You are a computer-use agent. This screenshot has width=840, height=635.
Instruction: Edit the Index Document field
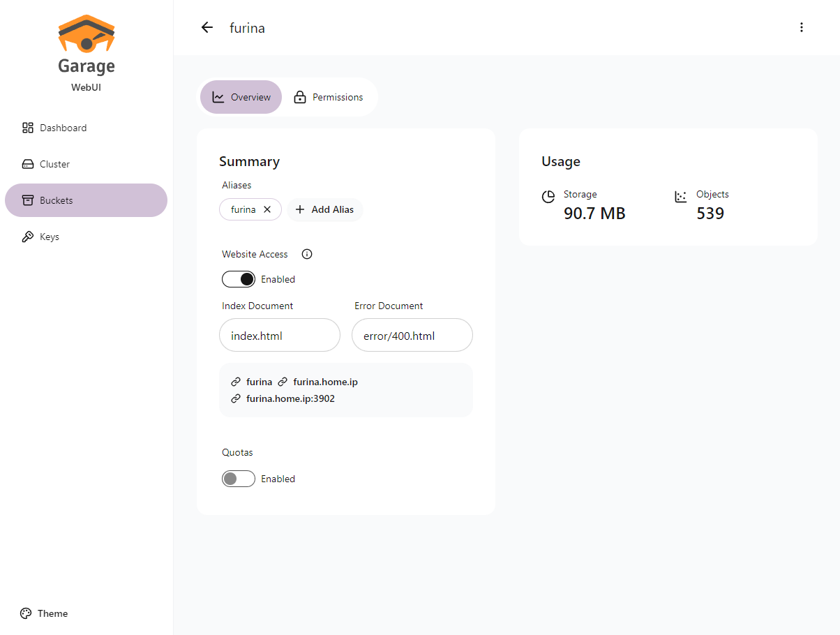(280, 336)
